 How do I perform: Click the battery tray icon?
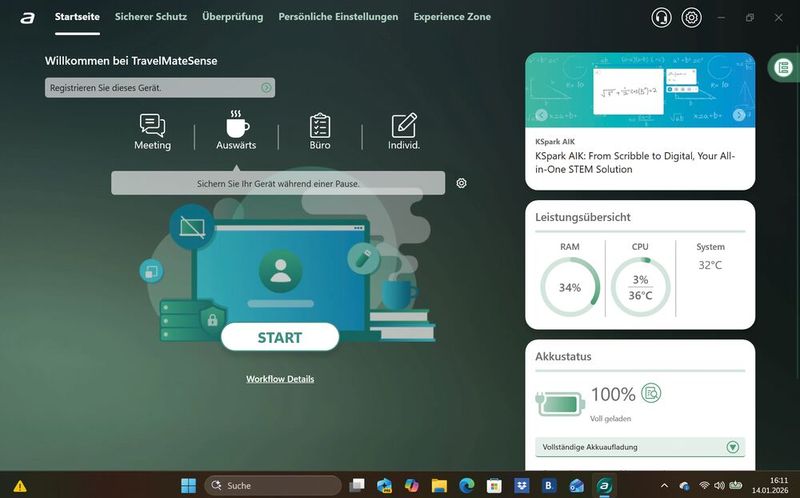click(736, 486)
